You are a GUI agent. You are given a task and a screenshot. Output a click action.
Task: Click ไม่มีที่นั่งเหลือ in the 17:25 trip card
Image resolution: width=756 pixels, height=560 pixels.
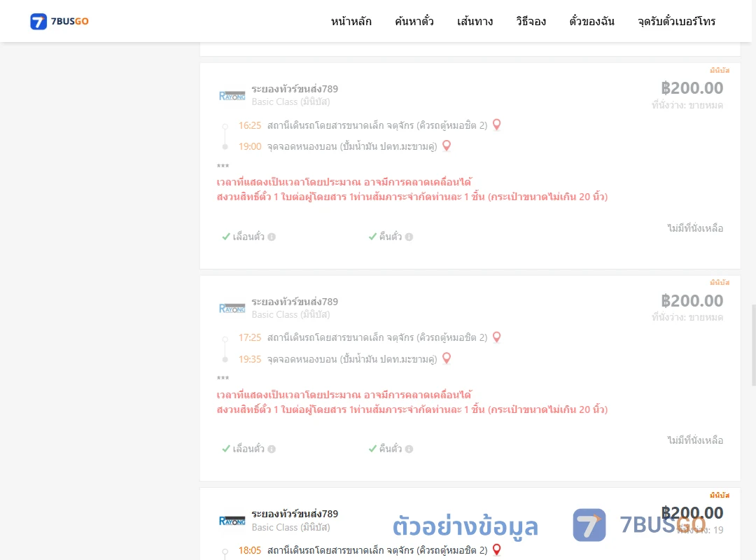pyautogui.click(x=695, y=440)
